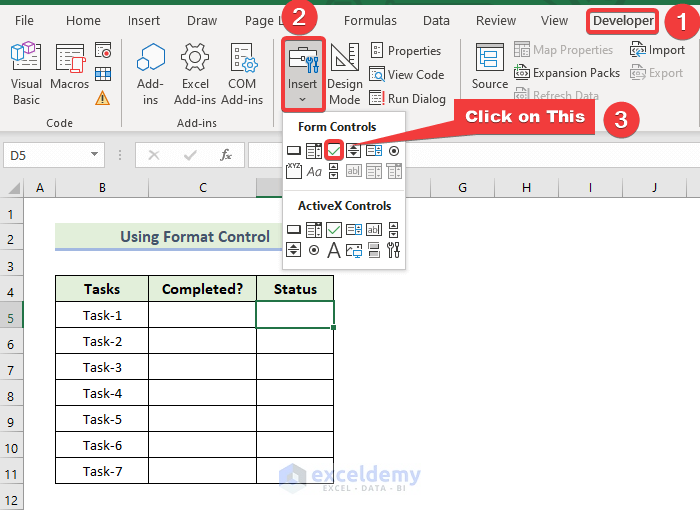Viewport: 700px width, 510px height.
Task: Insert a Form Controls Combo Box
Action: (314, 151)
